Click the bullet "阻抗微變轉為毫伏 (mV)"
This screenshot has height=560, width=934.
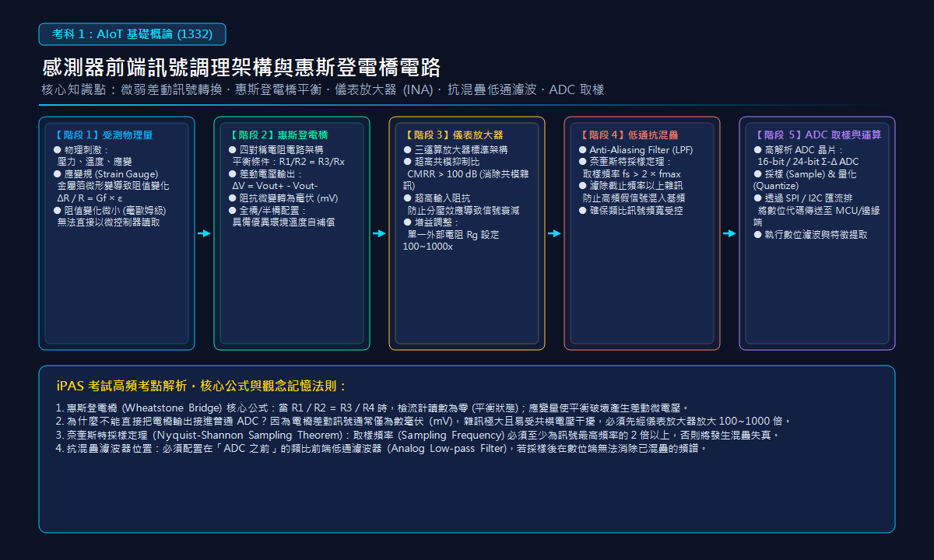coord(283,198)
